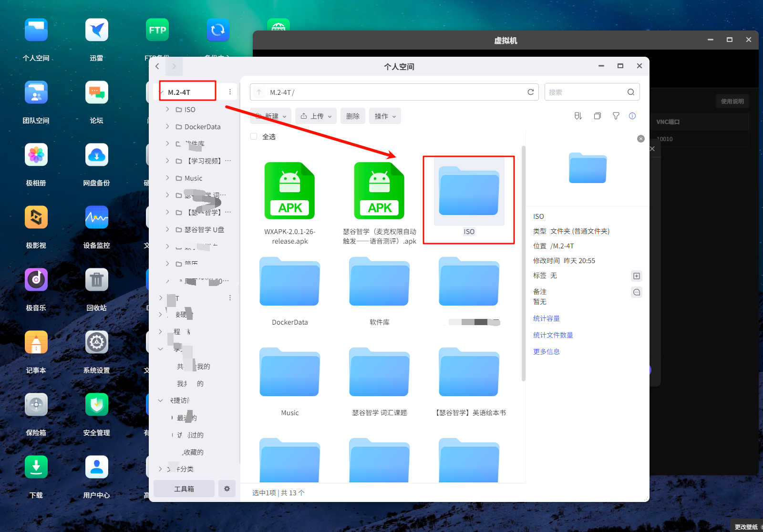Click the 统计容量 link
This screenshot has width=763, height=532.
[546, 318]
